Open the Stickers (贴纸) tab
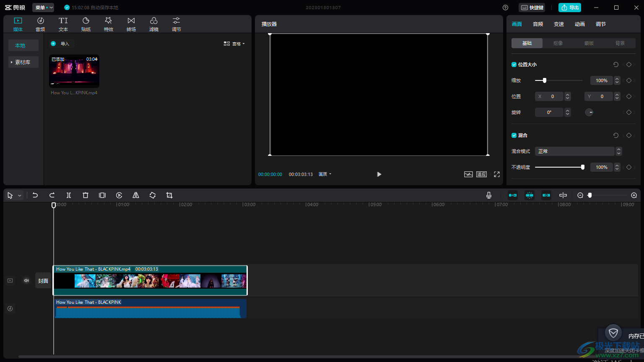 86,24
